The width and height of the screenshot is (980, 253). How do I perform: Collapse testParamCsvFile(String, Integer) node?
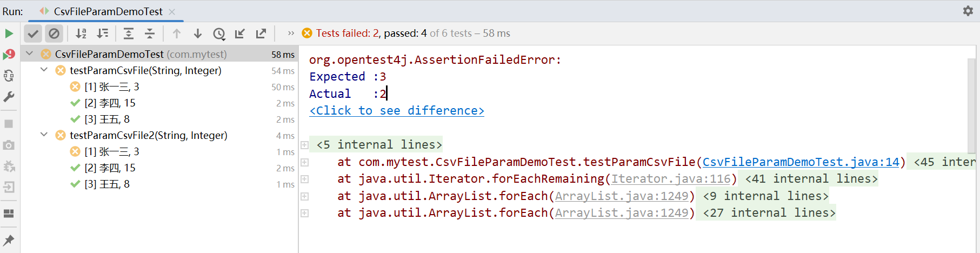pyautogui.click(x=44, y=70)
